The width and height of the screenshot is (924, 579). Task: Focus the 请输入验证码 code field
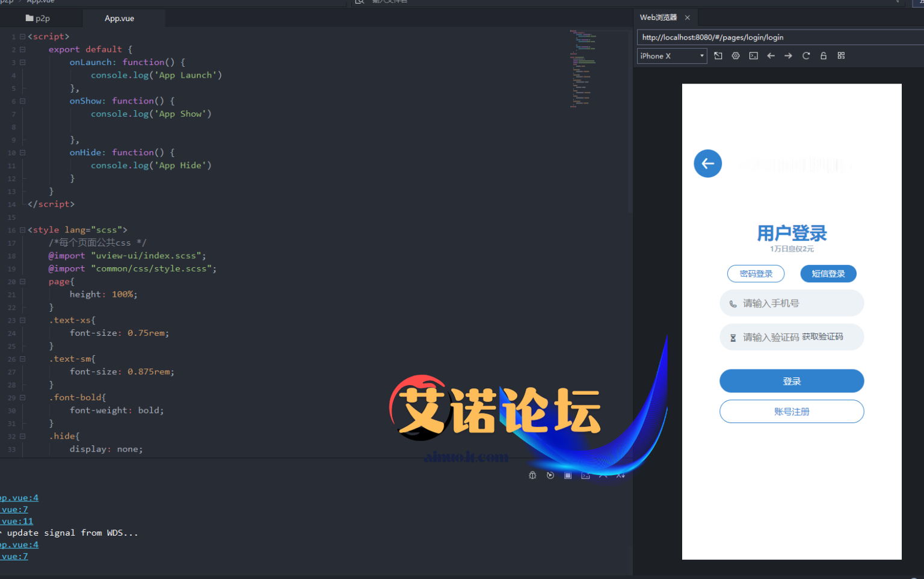click(x=771, y=338)
